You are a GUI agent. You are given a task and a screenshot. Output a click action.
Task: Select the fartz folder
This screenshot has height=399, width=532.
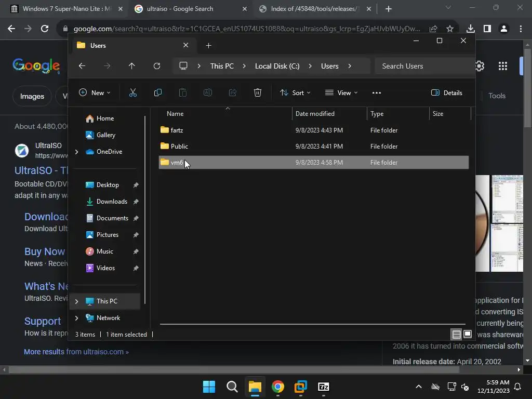(x=313, y=130)
